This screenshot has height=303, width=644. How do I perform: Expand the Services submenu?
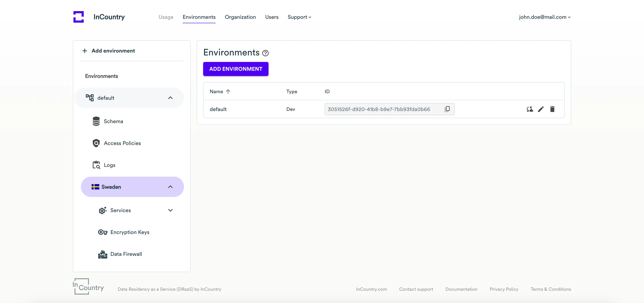point(170,210)
